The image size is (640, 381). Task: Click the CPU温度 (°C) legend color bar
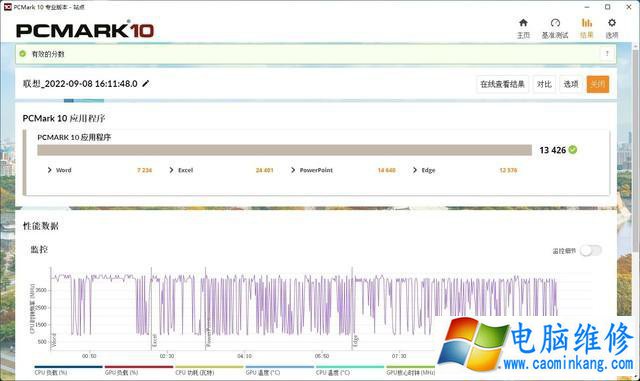pyautogui.click(x=350, y=367)
